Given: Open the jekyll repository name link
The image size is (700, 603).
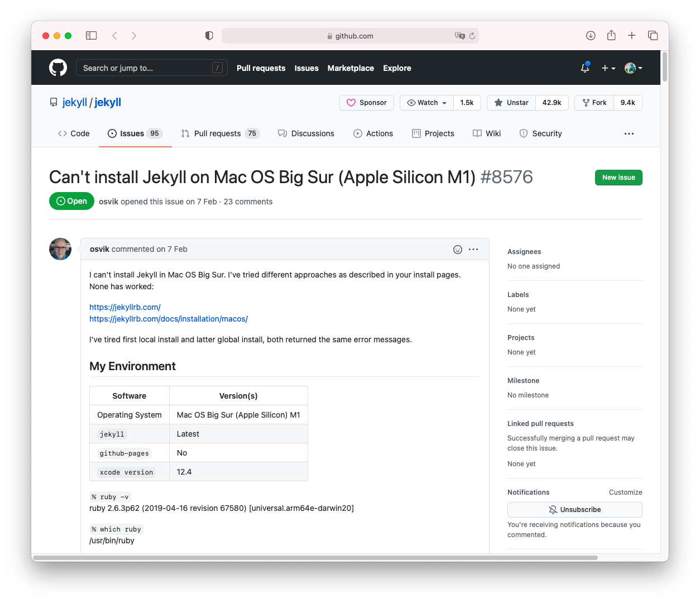Looking at the screenshot, I should (x=108, y=102).
